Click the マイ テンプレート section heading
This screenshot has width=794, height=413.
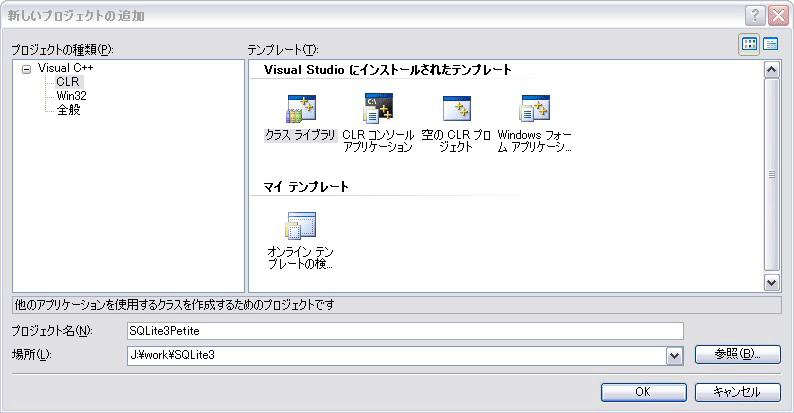click(x=306, y=187)
